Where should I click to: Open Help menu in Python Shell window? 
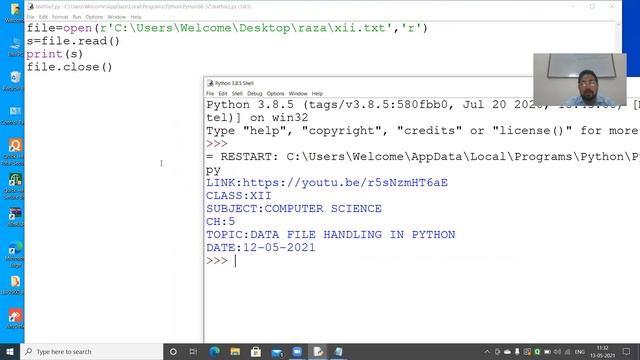coord(317,93)
